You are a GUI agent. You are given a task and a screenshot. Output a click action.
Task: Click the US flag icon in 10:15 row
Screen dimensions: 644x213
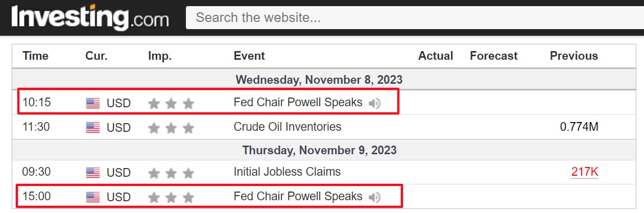pyautogui.click(x=93, y=103)
